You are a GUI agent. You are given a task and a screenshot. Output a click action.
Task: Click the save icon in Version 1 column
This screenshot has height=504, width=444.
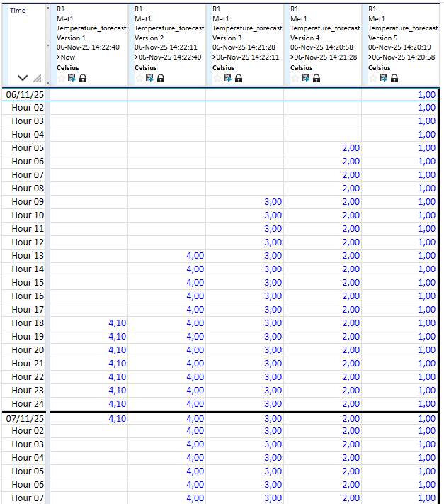coord(72,78)
